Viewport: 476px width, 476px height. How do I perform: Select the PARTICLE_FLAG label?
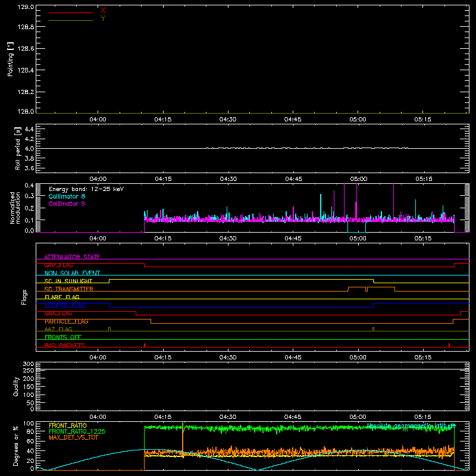pos(67,321)
